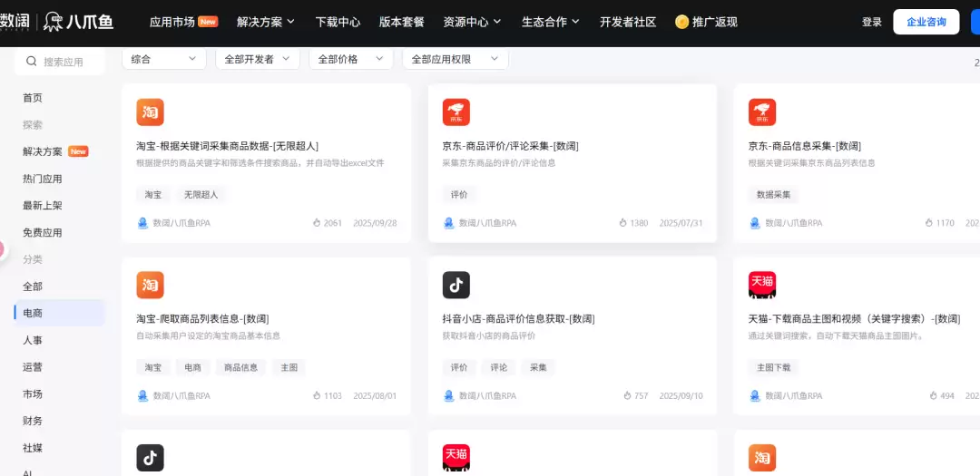Expand the 资源中心 header menu

click(472, 22)
